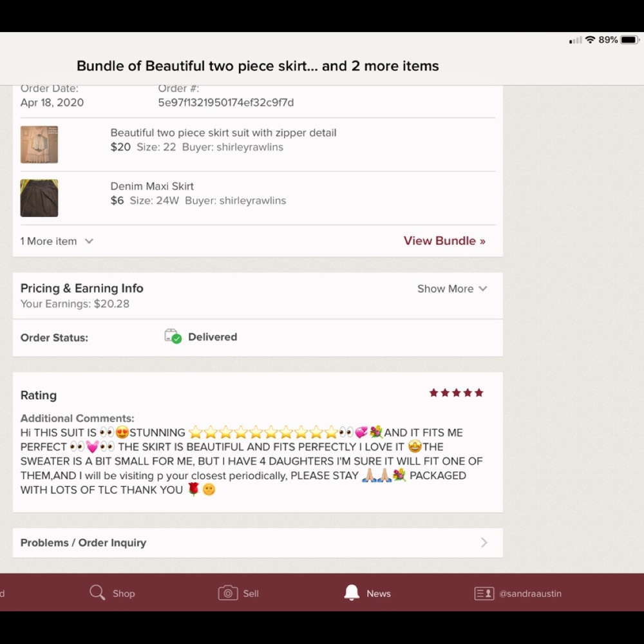Expand Show More pricing details

pyautogui.click(x=452, y=289)
